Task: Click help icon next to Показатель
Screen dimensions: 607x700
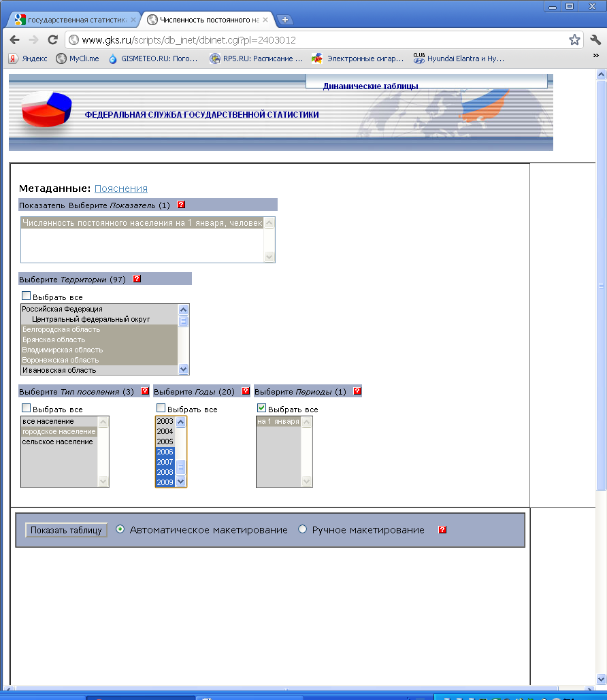Action: pos(181,205)
